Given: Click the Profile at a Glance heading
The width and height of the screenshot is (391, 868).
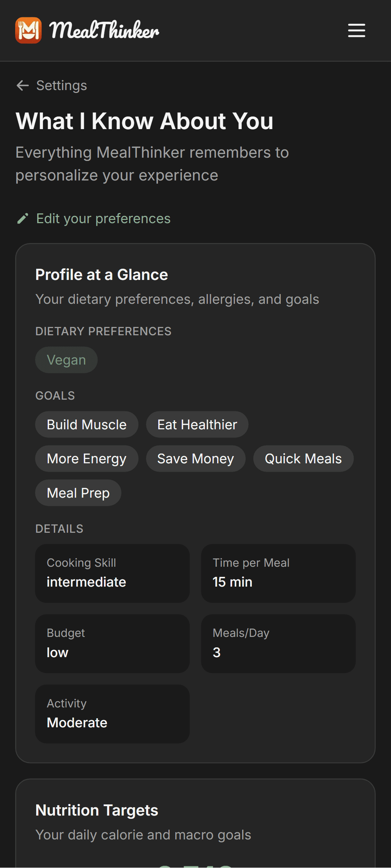Looking at the screenshot, I should (102, 275).
